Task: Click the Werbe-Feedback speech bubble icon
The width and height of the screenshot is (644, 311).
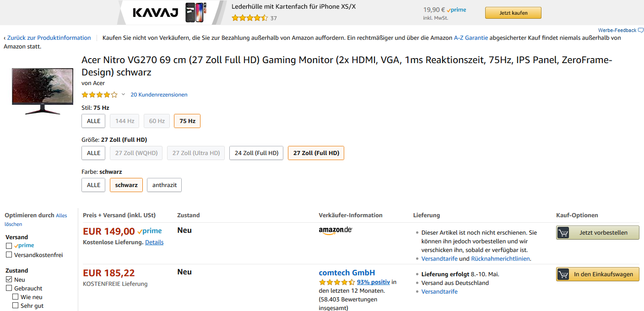Action: pyautogui.click(x=640, y=30)
